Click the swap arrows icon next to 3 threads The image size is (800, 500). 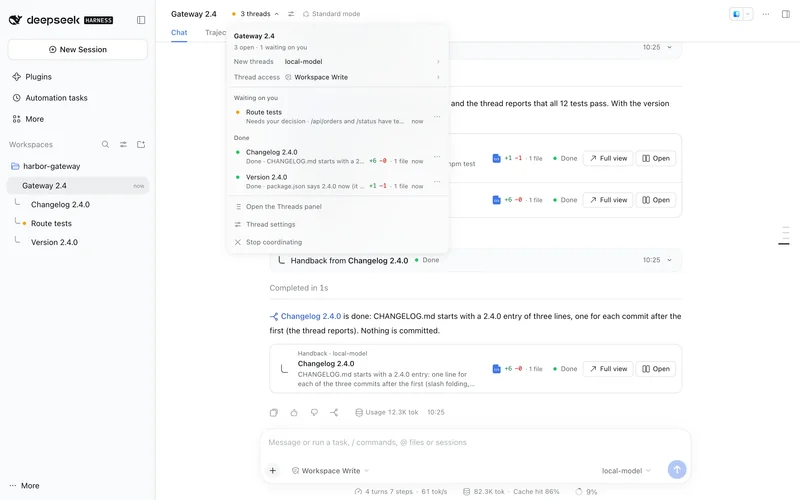(291, 14)
